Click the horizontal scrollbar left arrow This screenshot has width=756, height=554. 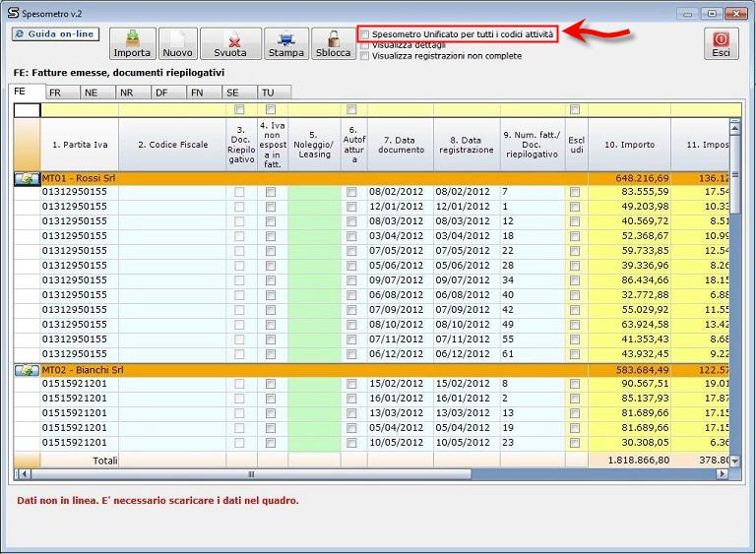[24, 474]
